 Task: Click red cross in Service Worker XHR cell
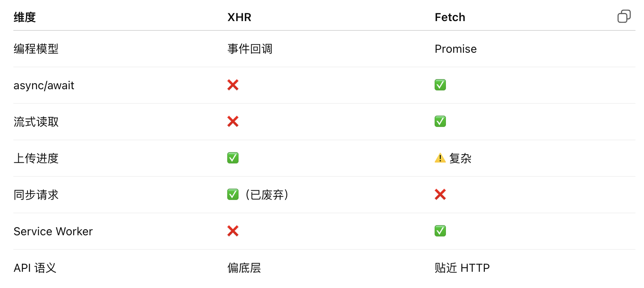[x=233, y=231]
